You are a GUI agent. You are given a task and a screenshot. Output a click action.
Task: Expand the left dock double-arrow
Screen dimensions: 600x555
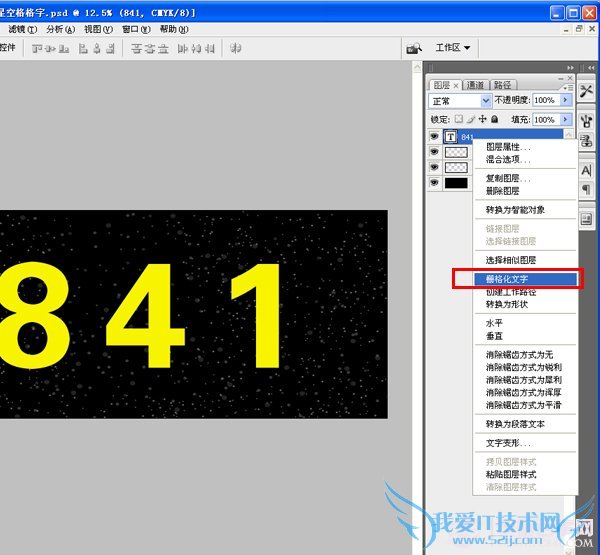click(x=570, y=68)
